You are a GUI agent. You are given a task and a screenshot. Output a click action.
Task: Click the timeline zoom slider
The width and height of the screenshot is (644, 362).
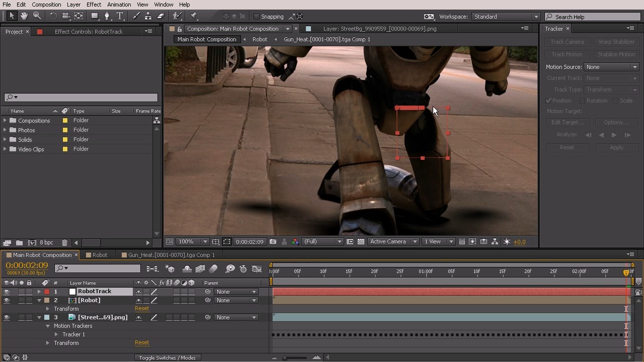coord(285,357)
